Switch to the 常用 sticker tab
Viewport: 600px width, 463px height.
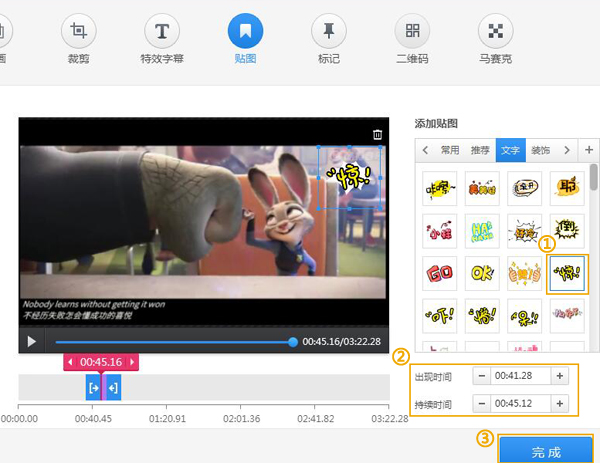click(x=450, y=150)
